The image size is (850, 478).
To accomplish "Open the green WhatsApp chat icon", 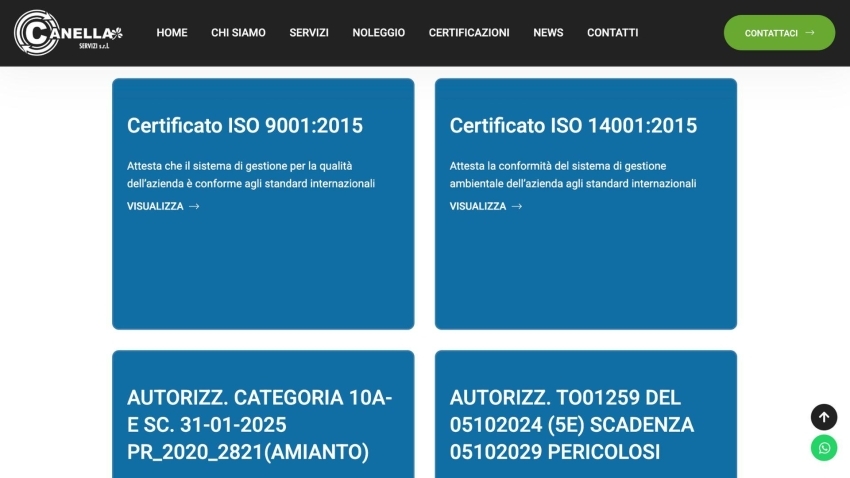I will coord(823,448).
